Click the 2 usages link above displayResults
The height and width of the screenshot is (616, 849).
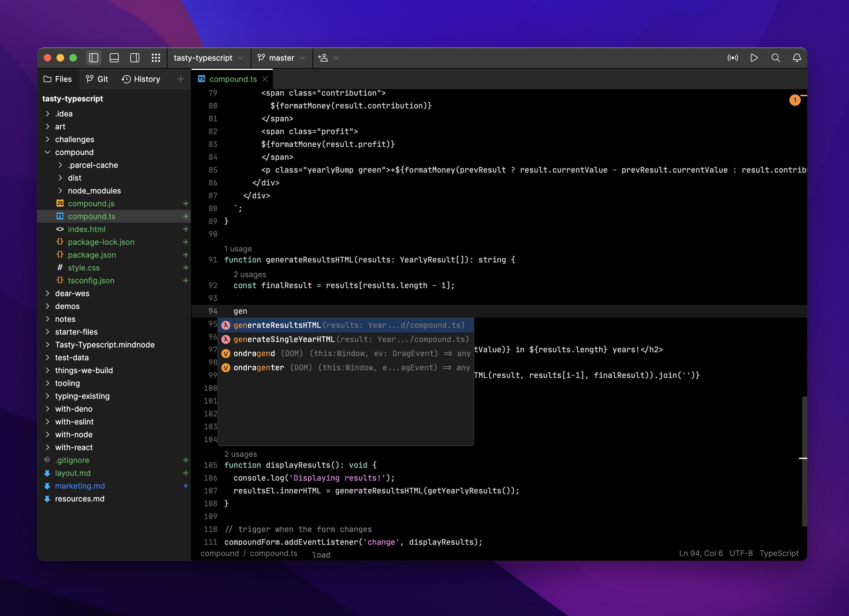click(241, 454)
